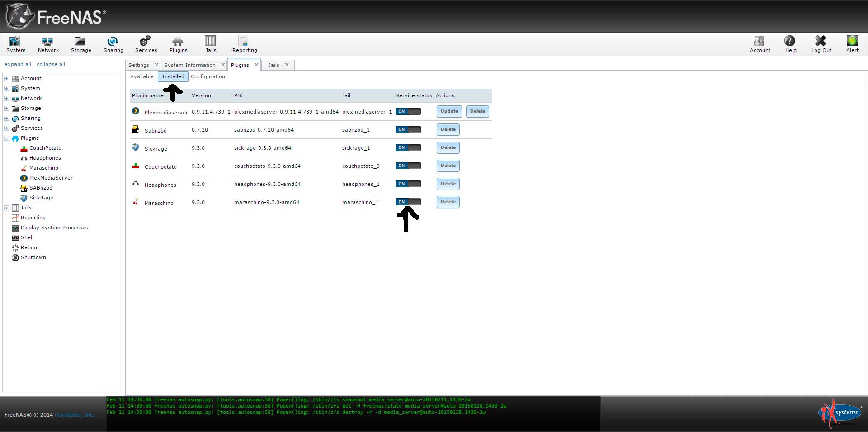Open Reporting from the sidebar tree
Viewport: 868px width, 432px height.
point(33,218)
